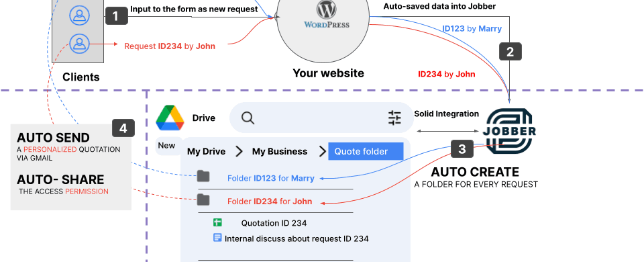Open Folder ID234 for John
This screenshot has width=644, height=262.
(x=270, y=202)
